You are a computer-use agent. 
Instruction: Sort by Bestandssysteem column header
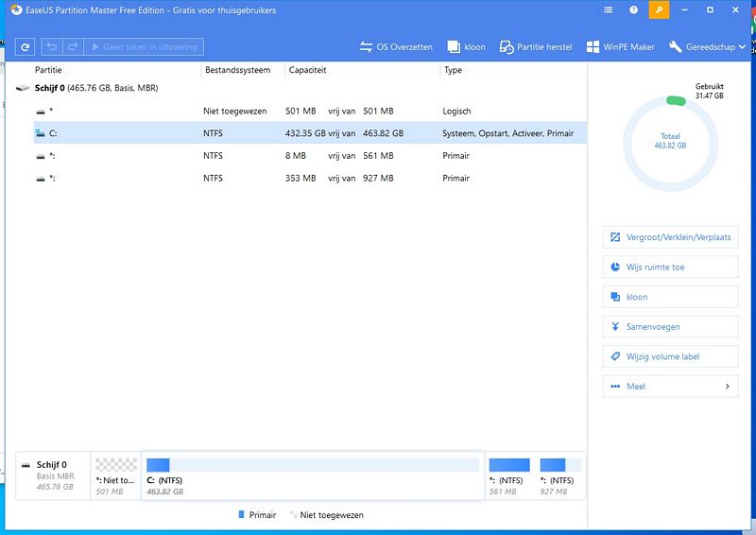238,70
